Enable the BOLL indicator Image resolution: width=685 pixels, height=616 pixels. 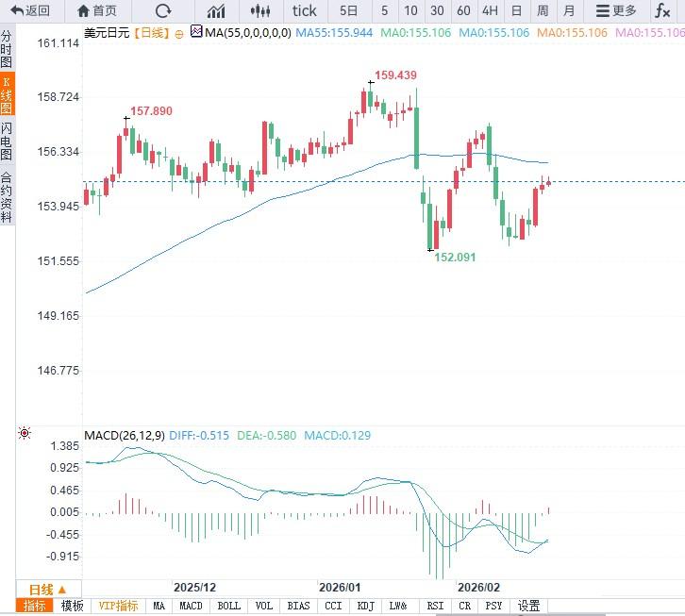(x=228, y=607)
